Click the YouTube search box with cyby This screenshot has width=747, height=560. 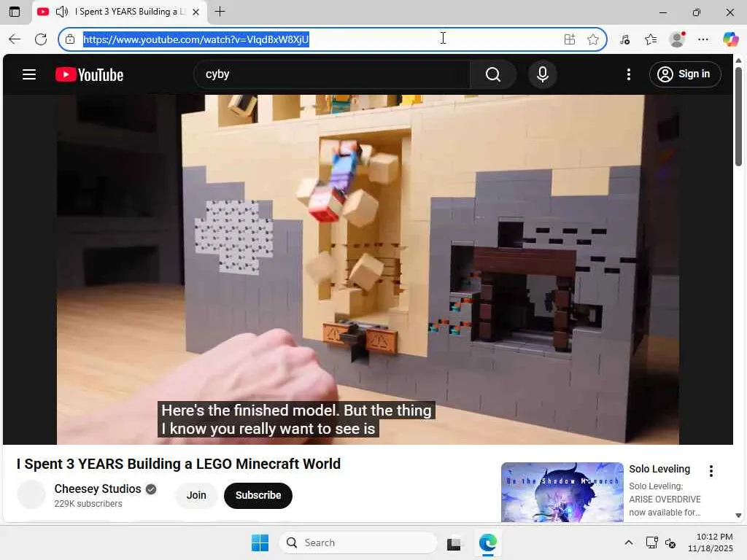coord(332,74)
